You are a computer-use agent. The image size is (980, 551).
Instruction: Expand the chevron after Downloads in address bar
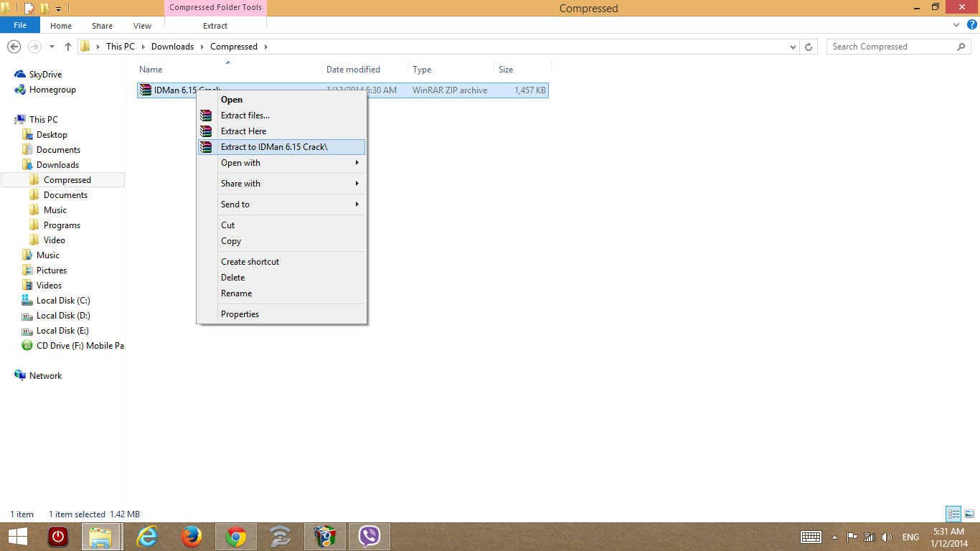202,47
